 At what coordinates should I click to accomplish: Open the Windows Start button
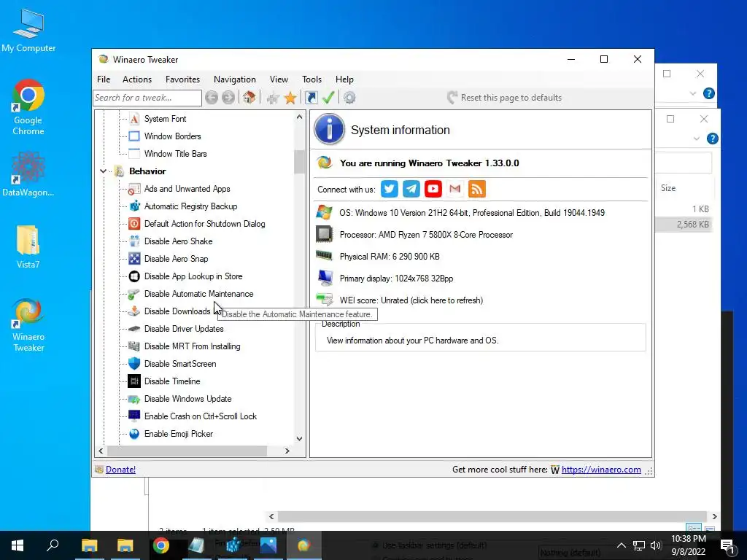click(x=18, y=545)
